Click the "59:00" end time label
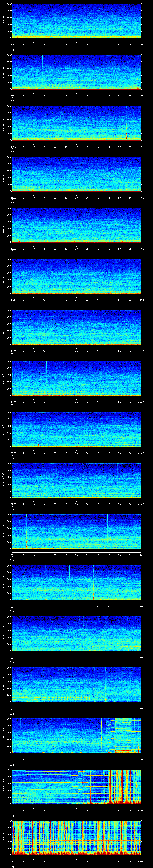 pyautogui.click(x=141, y=861)
